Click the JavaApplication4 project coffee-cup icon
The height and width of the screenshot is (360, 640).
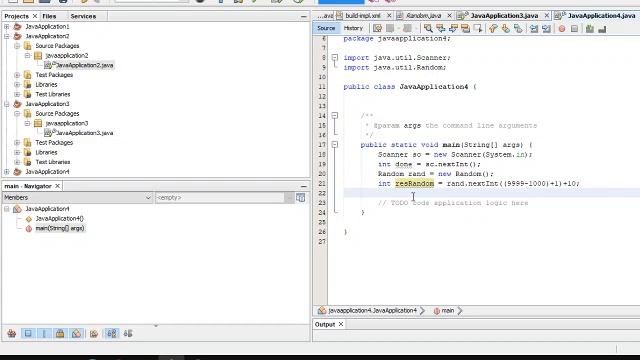17,172
